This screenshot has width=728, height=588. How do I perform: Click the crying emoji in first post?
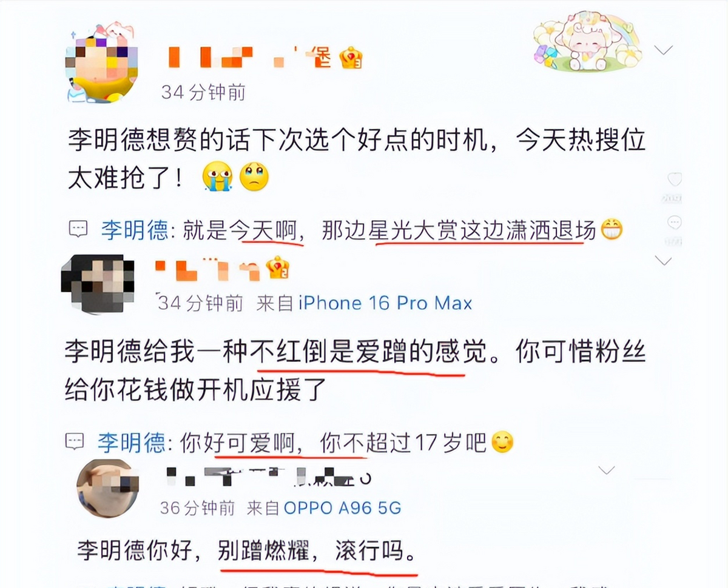pyautogui.click(x=217, y=177)
